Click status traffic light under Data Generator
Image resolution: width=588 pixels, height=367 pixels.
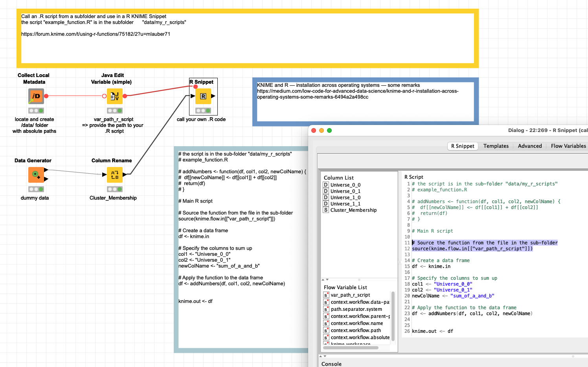coord(36,189)
